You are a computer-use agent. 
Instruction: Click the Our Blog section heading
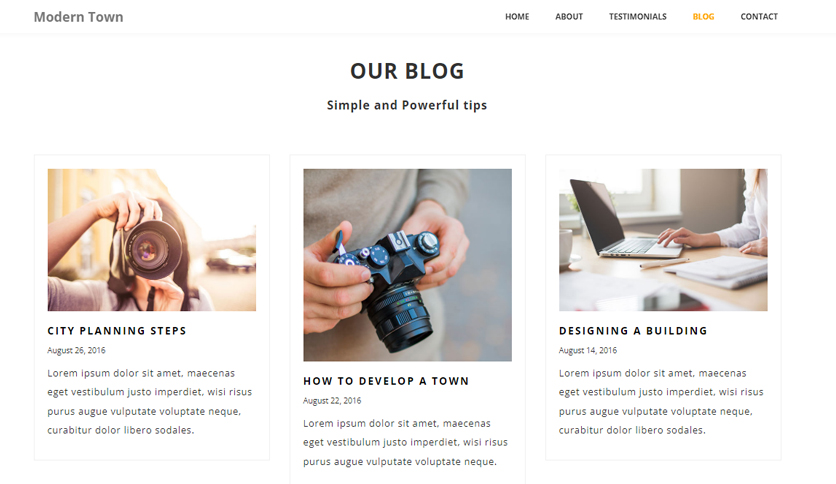[407, 71]
